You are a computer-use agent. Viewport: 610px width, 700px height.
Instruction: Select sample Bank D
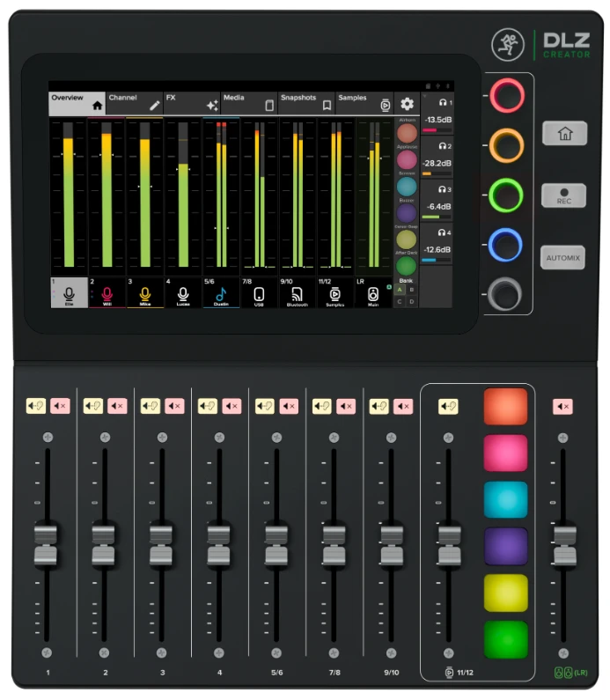click(411, 301)
